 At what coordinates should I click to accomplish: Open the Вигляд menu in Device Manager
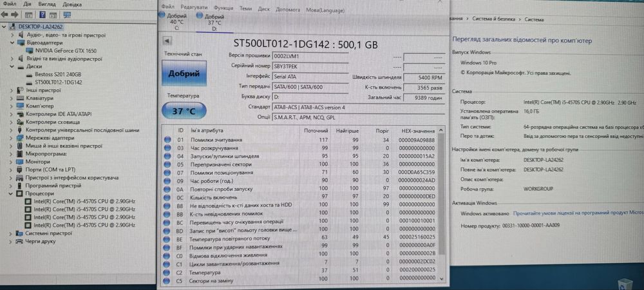tap(47, 4)
